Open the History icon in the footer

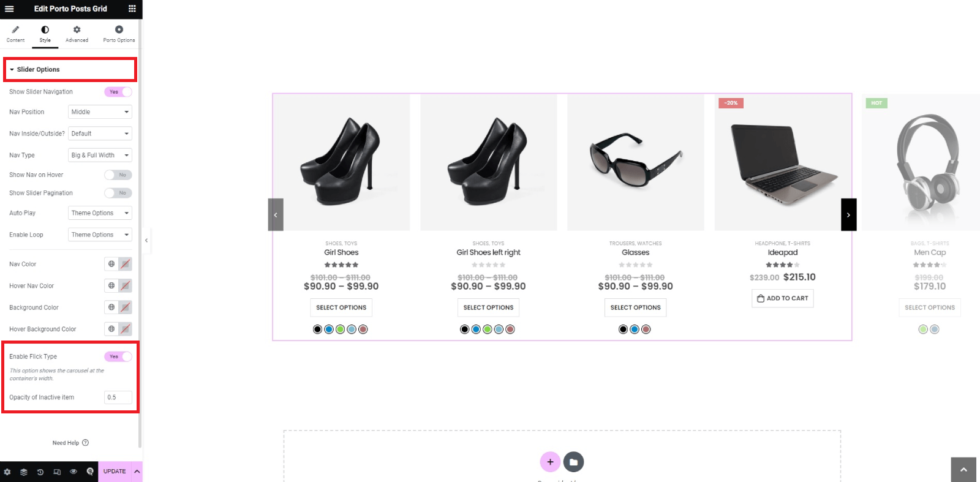40,472
